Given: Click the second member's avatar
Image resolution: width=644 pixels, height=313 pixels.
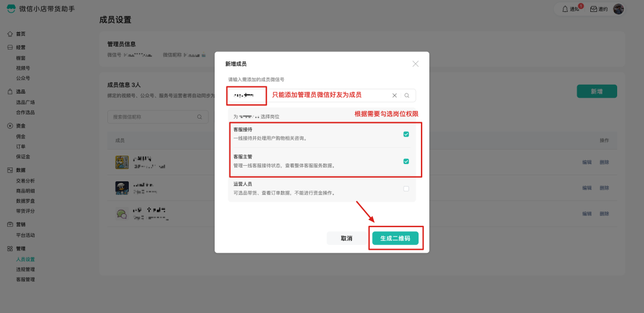Looking at the screenshot, I should 122,188.
